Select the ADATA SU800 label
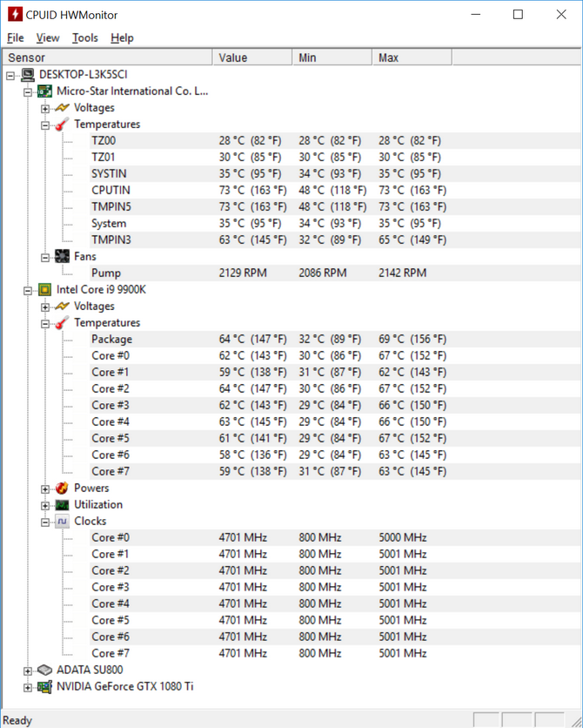 [90, 670]
